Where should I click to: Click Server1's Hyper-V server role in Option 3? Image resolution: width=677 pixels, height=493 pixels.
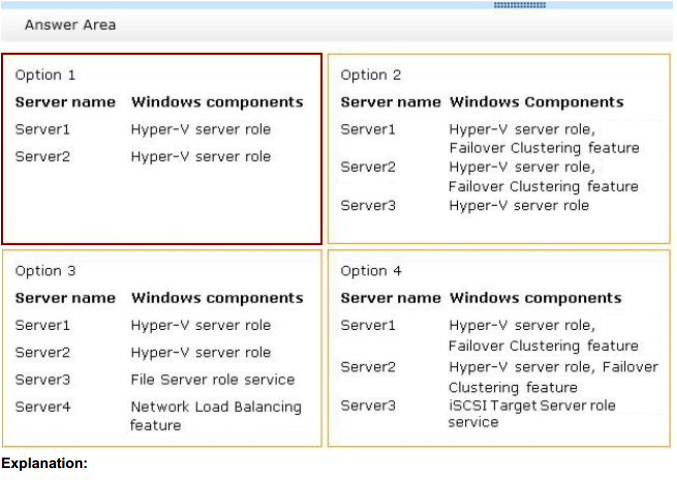pos(201,326)
